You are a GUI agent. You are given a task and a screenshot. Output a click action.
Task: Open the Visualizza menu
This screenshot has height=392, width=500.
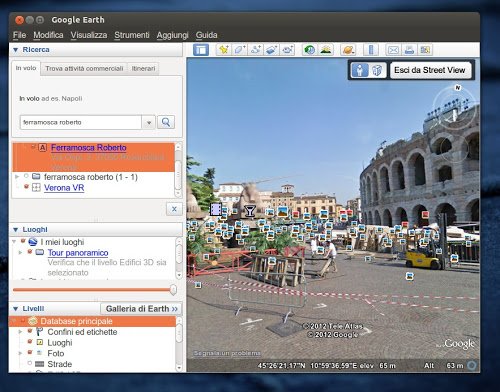point(89,35)
